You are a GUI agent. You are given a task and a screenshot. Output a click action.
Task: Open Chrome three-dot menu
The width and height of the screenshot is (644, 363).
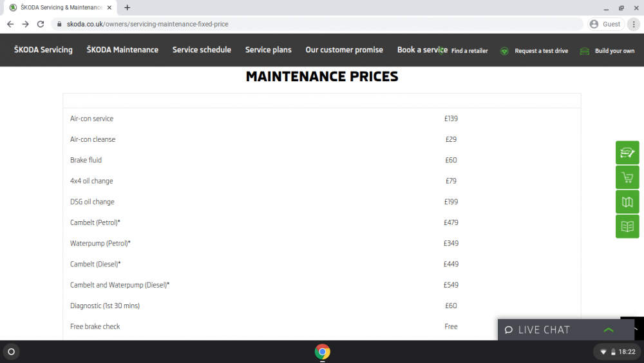[634, 25]
